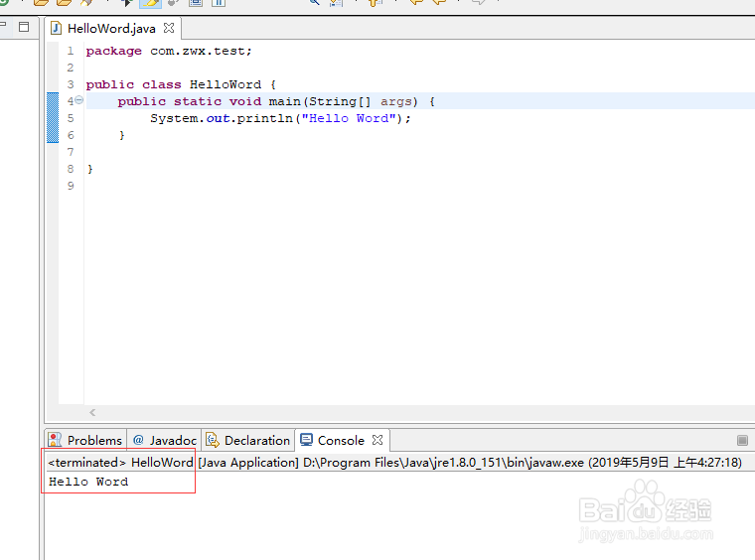Click the Java file icon in editor tab
Screen dimensions: 755x560
57,28
